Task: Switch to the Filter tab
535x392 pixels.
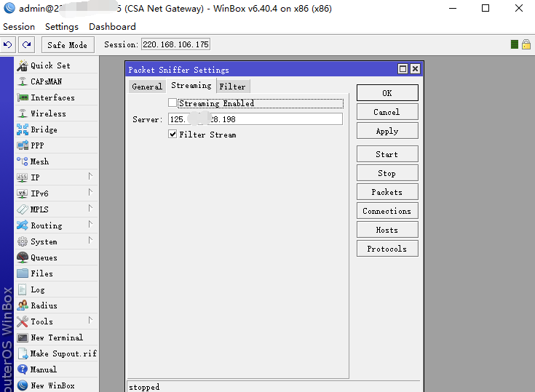Action: coord(232,87)
